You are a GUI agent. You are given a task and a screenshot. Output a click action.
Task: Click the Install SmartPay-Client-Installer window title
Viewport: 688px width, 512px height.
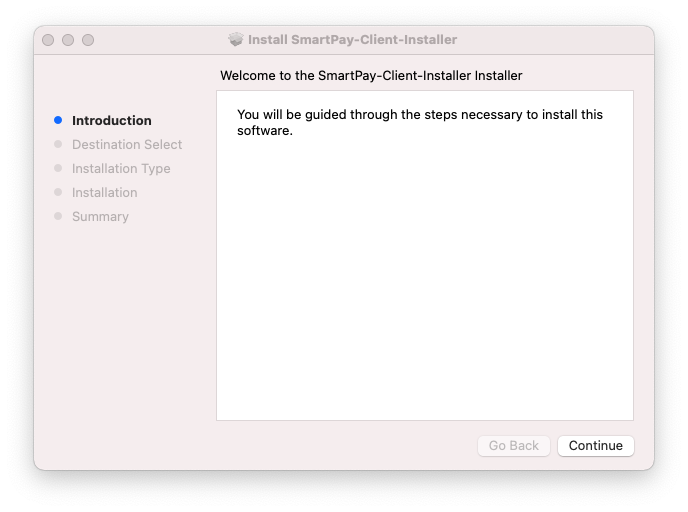352,39
